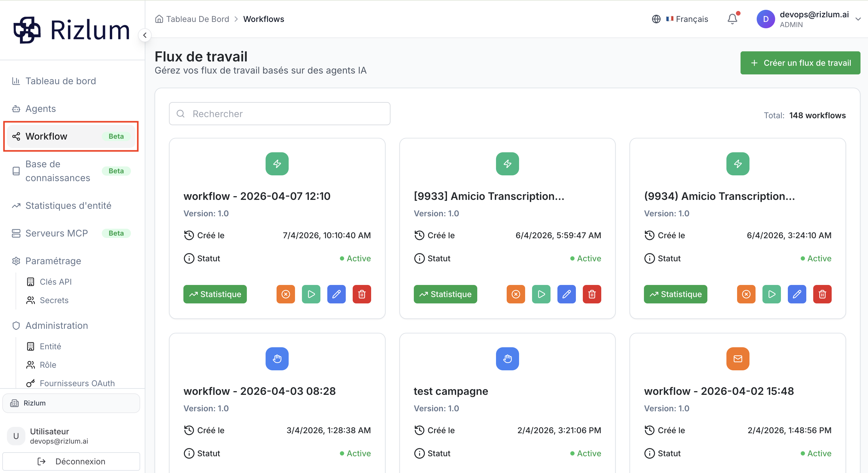Screen dimensions: 868x473
Task: Open the notifications bell
Action: pyautogui.click(x=732, y=19)
